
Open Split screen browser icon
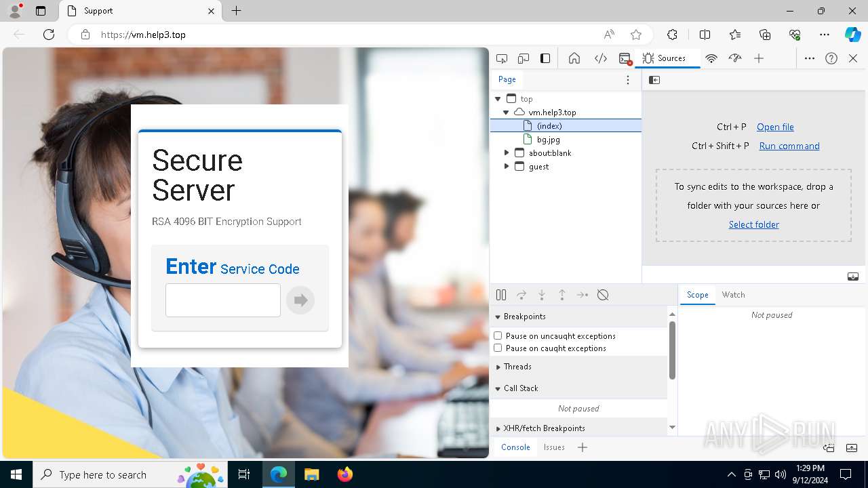pos(705,35)
